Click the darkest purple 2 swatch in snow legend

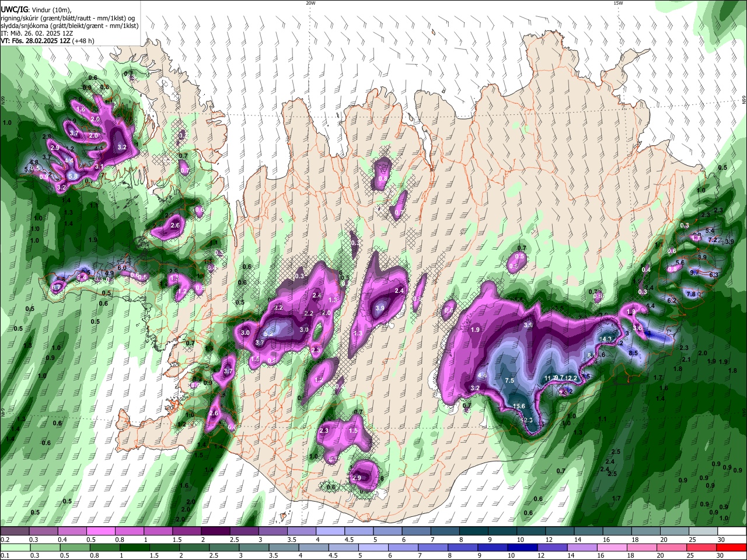coord(215,531)
